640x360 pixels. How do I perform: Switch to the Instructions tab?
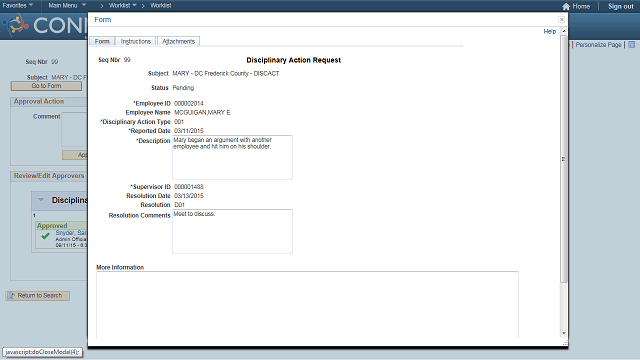pyautogui.click(x=136, y=41)
